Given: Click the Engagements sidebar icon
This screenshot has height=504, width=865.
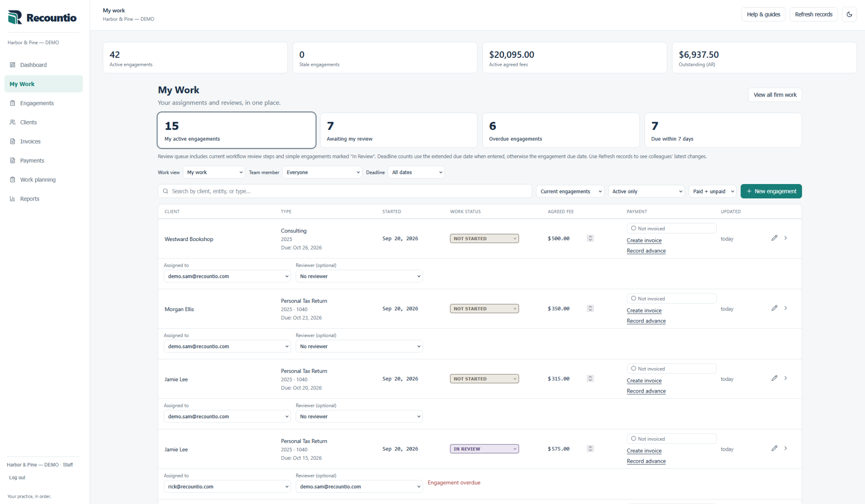Looking at the screenshot, I should click(13, 103).
